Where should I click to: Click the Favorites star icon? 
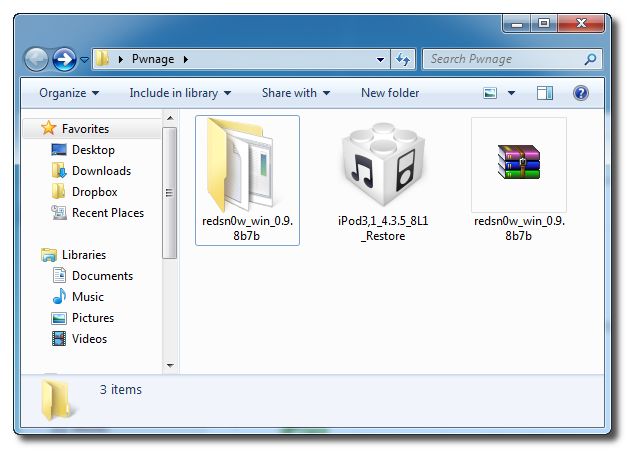point(48,128)
